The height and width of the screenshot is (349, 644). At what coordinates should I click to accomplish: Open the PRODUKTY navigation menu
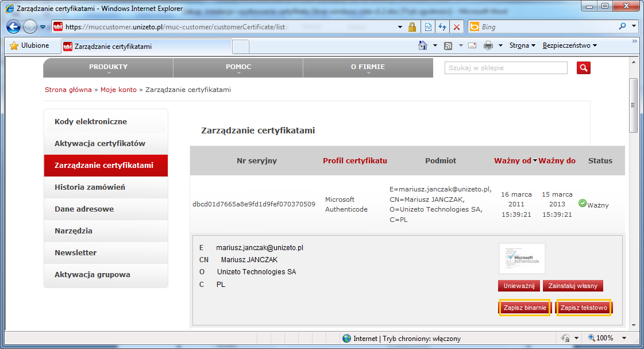(109, 68)
